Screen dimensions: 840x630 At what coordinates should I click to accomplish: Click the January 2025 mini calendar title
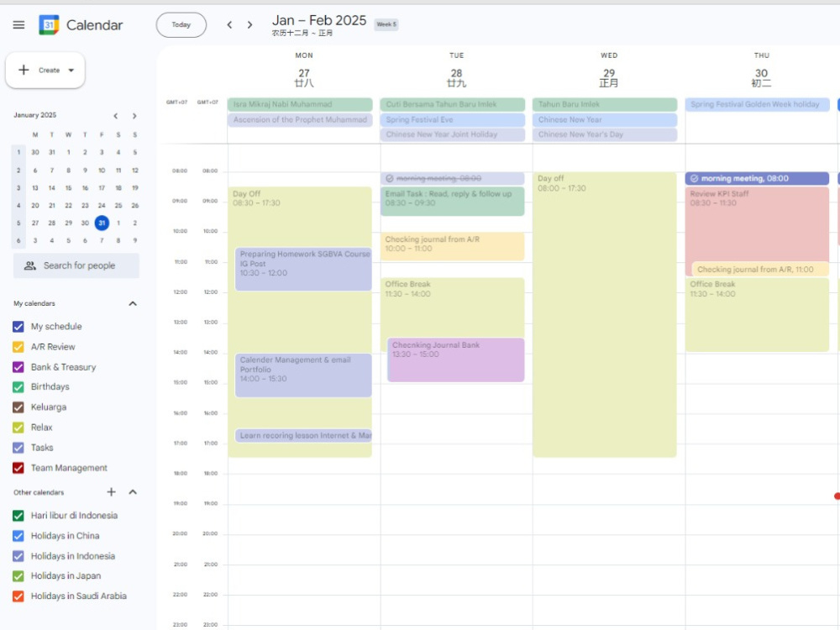click(34, 115)
